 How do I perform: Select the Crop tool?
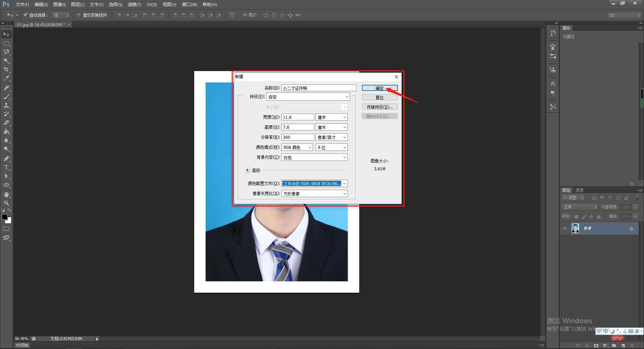click(x=6, y=69)
